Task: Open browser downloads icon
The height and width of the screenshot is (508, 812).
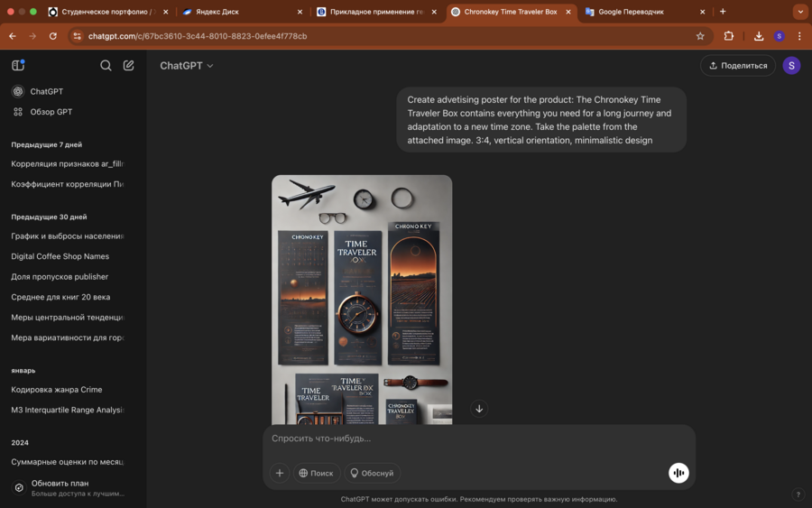Action: point(759,36)
